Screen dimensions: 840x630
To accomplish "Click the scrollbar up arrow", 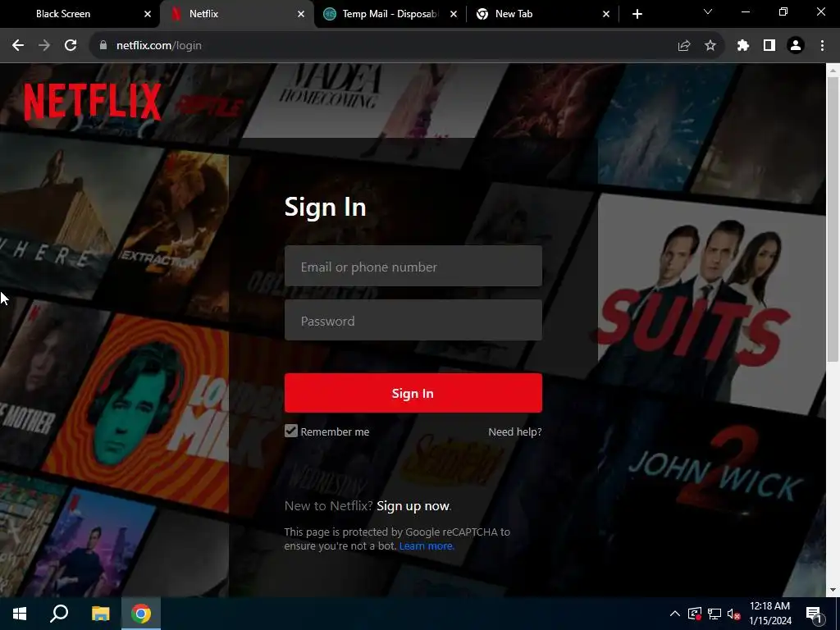I will (833, 70).
